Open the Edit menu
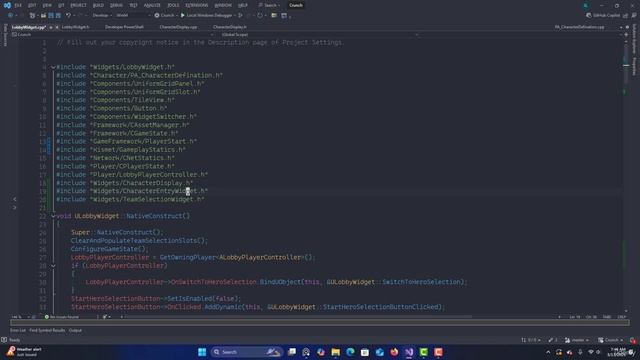This screenshot has height=360, width=640. [x=32, y=5]
